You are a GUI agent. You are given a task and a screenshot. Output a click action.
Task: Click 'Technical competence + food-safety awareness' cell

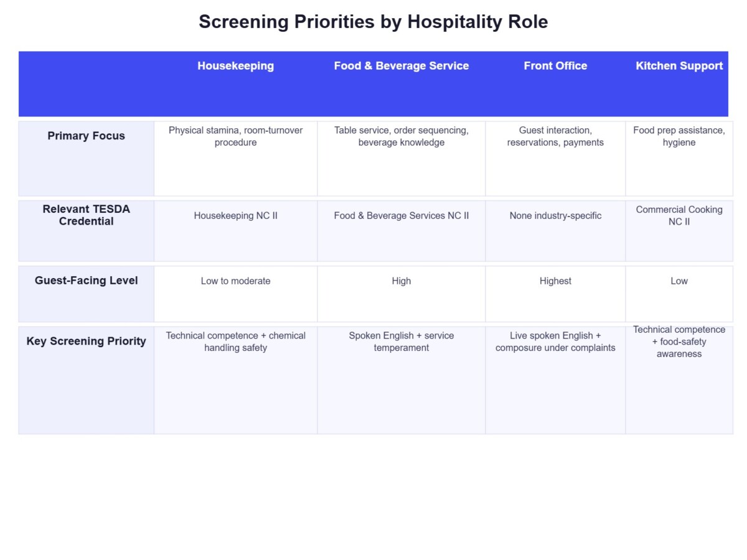click(x=679, y=380)
